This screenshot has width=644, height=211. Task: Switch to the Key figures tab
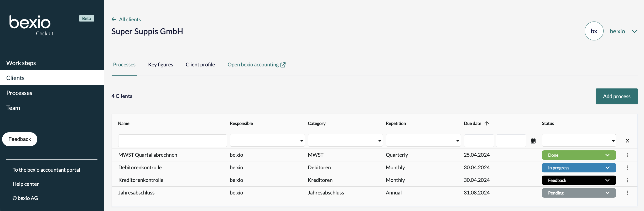[160, 65]
